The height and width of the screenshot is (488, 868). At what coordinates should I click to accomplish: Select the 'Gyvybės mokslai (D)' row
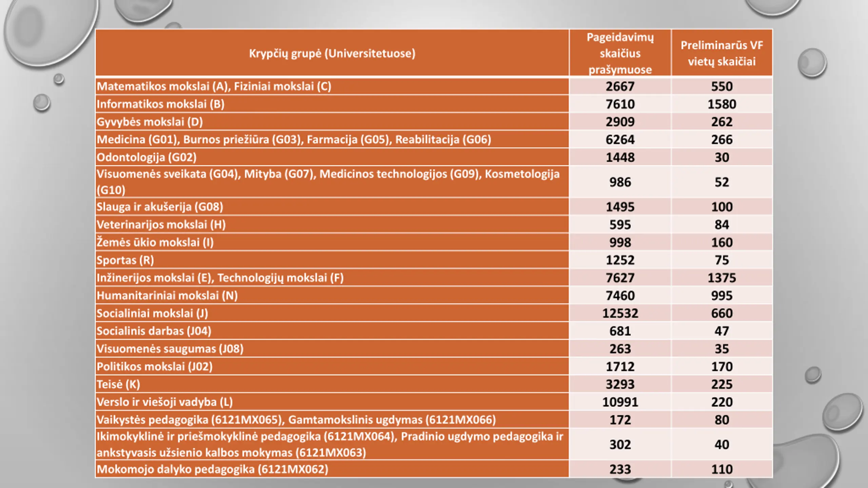tap(150, 122)
